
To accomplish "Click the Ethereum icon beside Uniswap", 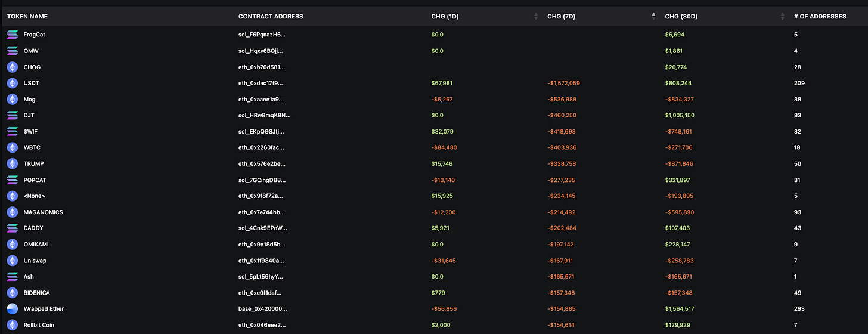I will [12, 261].
